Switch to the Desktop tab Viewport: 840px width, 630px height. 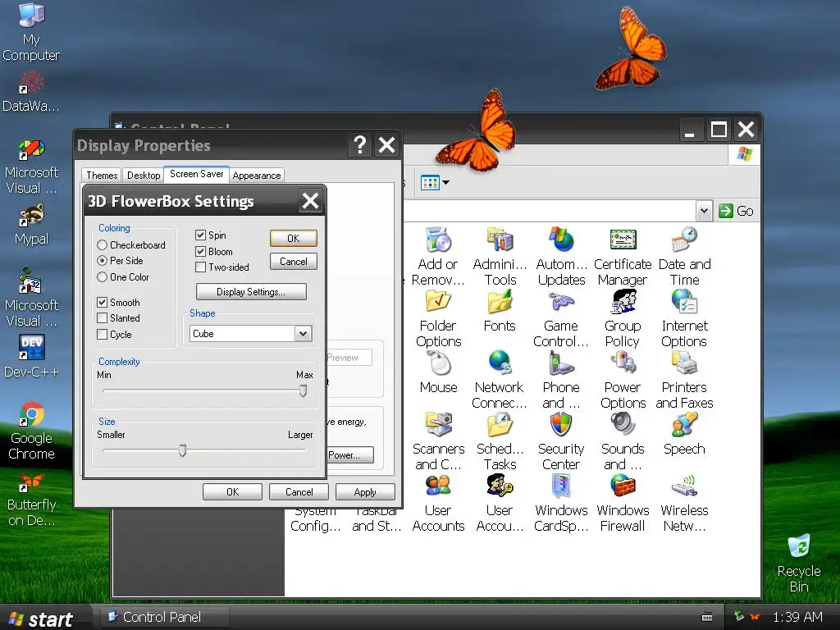click(144, 176)
